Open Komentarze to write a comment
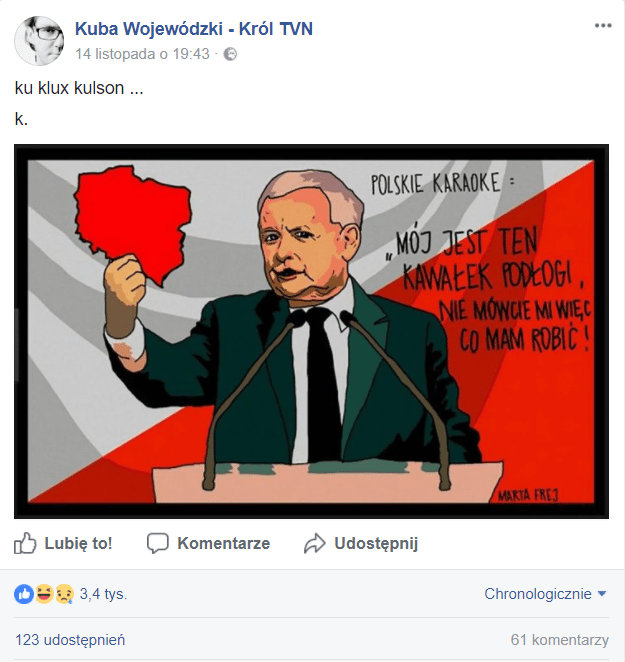This screenshot has height=662, width=625. coord(208,543)
